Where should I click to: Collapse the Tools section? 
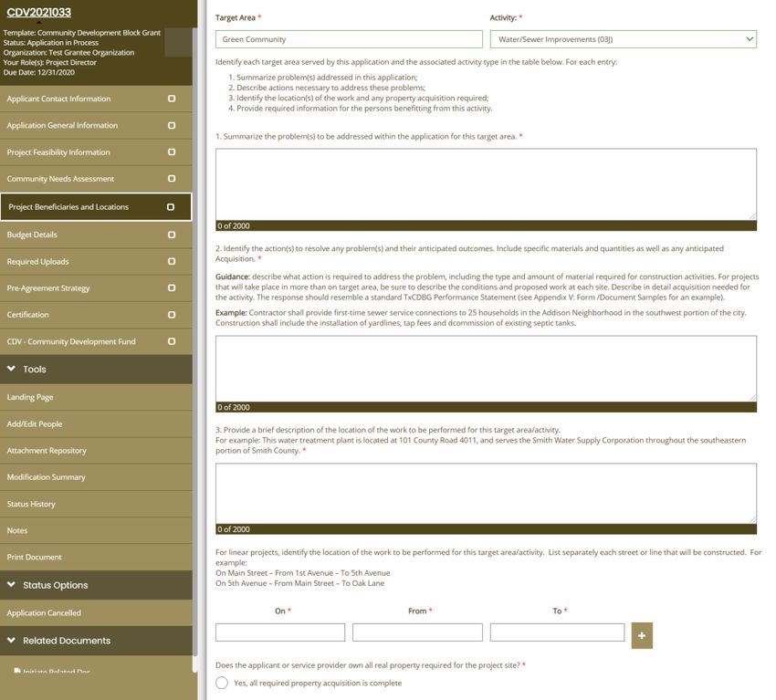click(96, 369)
